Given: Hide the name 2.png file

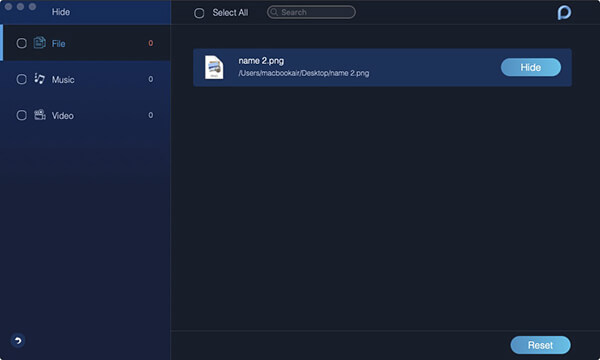Looking at the screenshot, I should [531, 67].
